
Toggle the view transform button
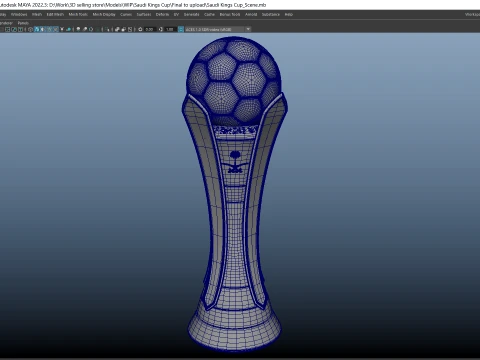pyautogui.click(x=181, y=29)
